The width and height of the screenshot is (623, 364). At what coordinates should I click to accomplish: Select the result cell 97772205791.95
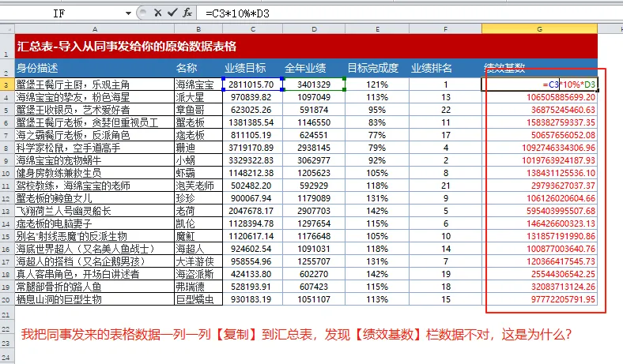click(x=539, y=299)
